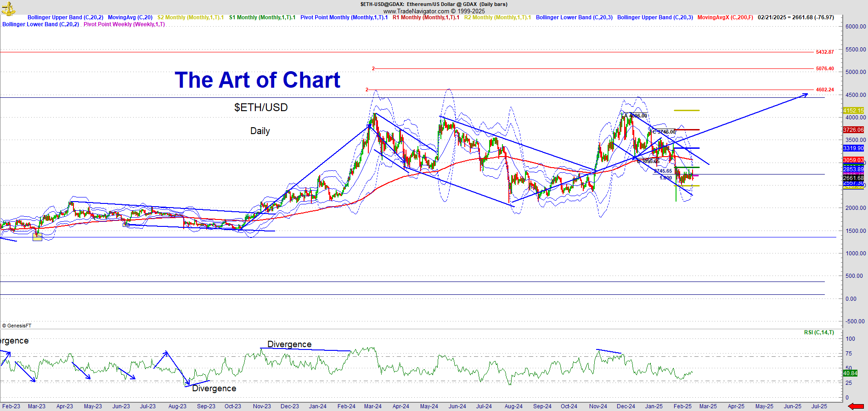Click the blue 3319.90 price tag
Image resolution: width=868 pixels, height=411 pixels.
[x=853, y=148]
